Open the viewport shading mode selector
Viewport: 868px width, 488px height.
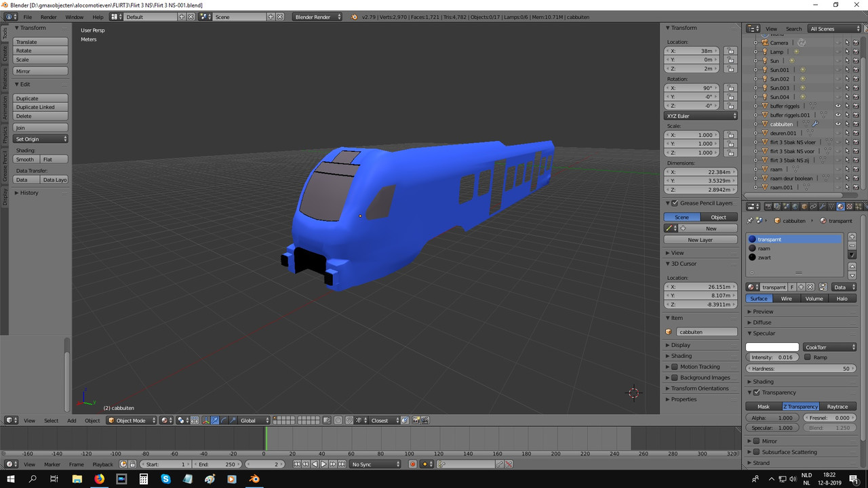point(166,420)
